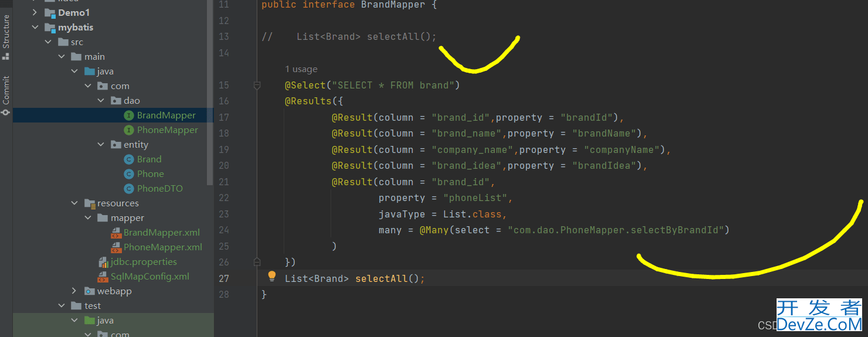Select SqlMapConfig.xml in the tree

click(x=150, y=277)
